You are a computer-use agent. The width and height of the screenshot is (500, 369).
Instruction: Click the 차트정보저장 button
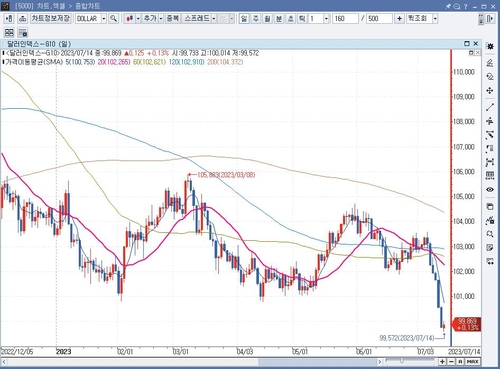tap(51, 18)
